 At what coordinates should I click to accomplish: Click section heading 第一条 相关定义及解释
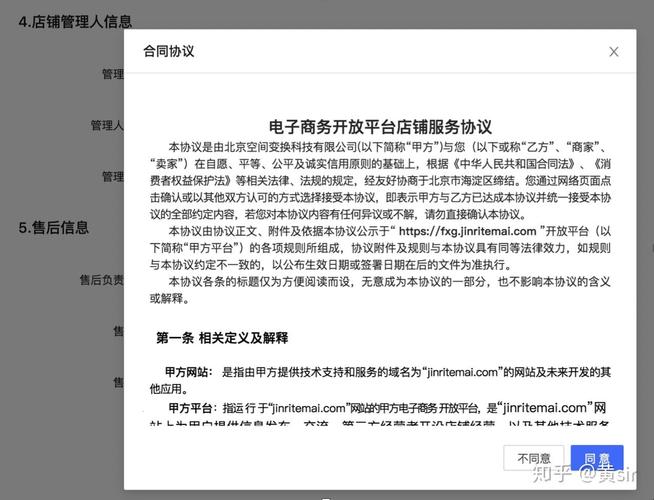pos(222,337)
